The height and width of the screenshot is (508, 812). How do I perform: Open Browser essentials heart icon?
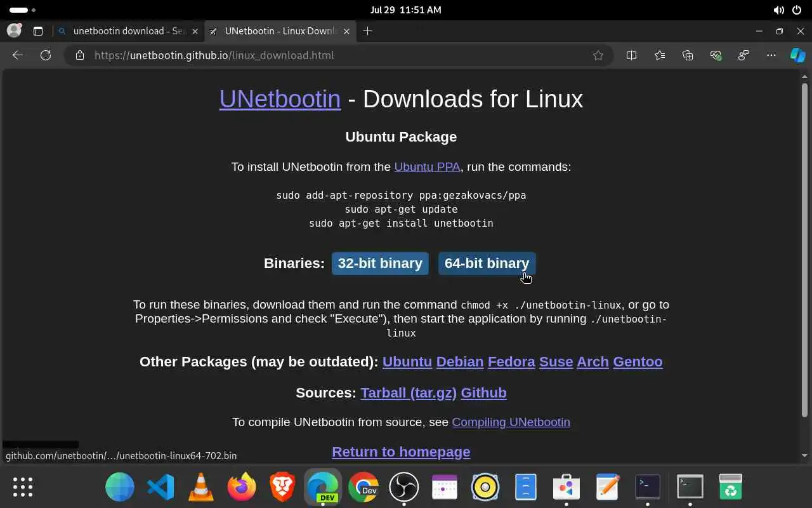coord(716,55)
